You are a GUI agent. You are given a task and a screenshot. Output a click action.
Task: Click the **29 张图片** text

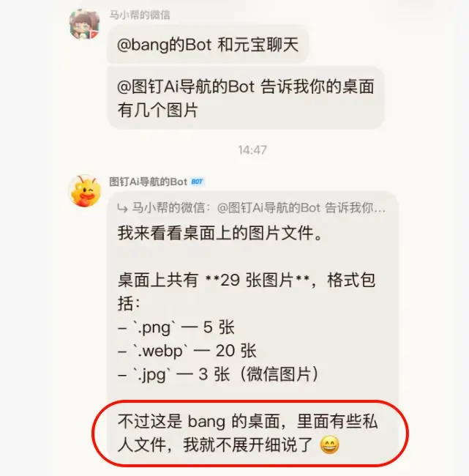pyautogui.click(x=258, y=280)
